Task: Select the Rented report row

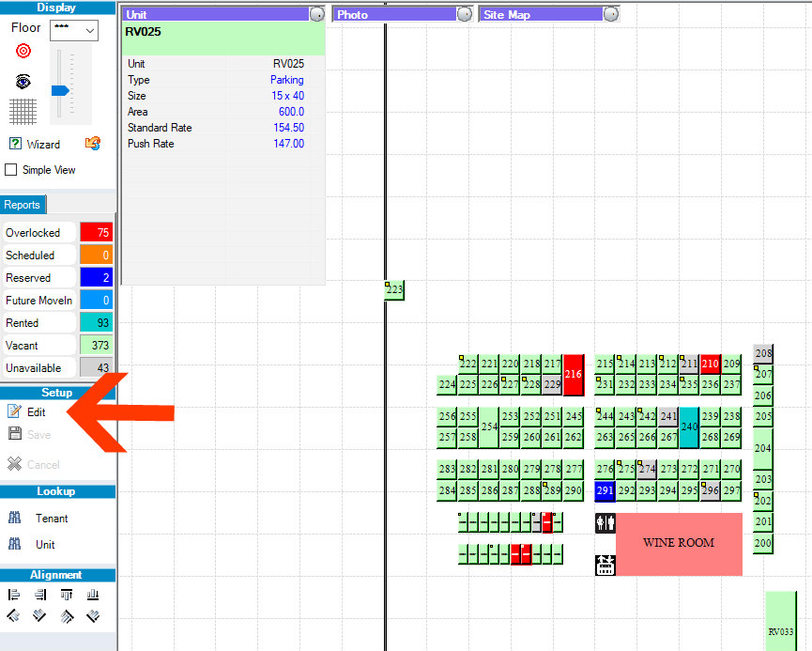Action: click(57, 323)
